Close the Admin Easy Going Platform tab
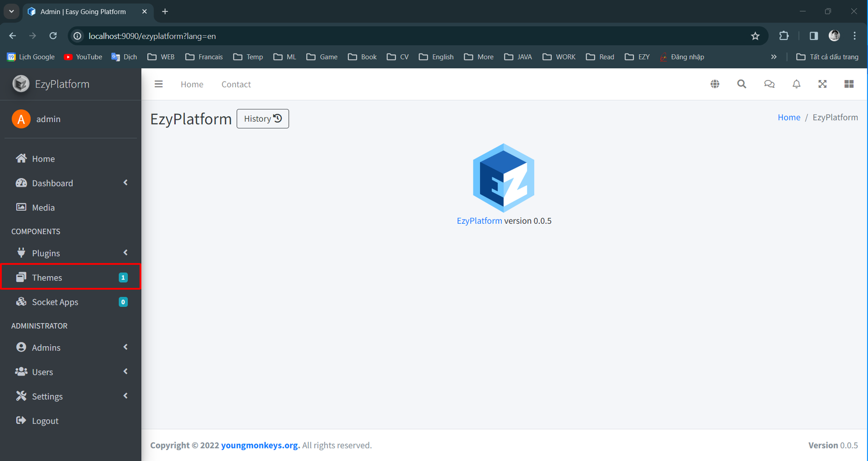The height and width of the screenshot is (461, 868). pos(145,12)
